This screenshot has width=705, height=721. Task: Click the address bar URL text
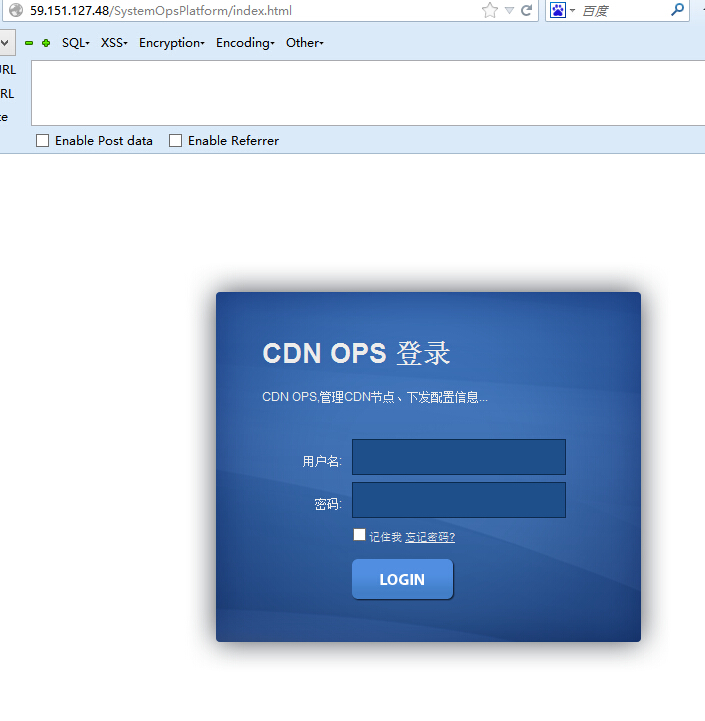pyautogui.click(x=160, y=11)
